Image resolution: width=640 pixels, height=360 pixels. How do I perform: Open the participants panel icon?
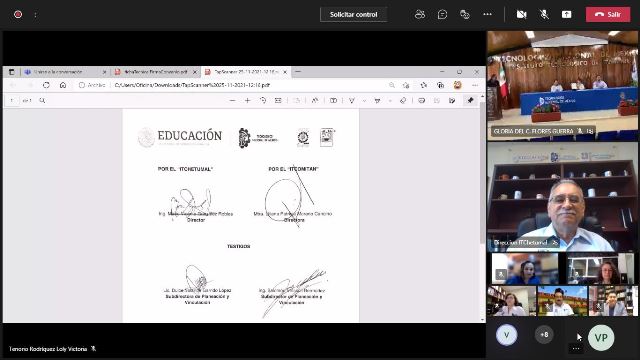click(x=420, y=14)
